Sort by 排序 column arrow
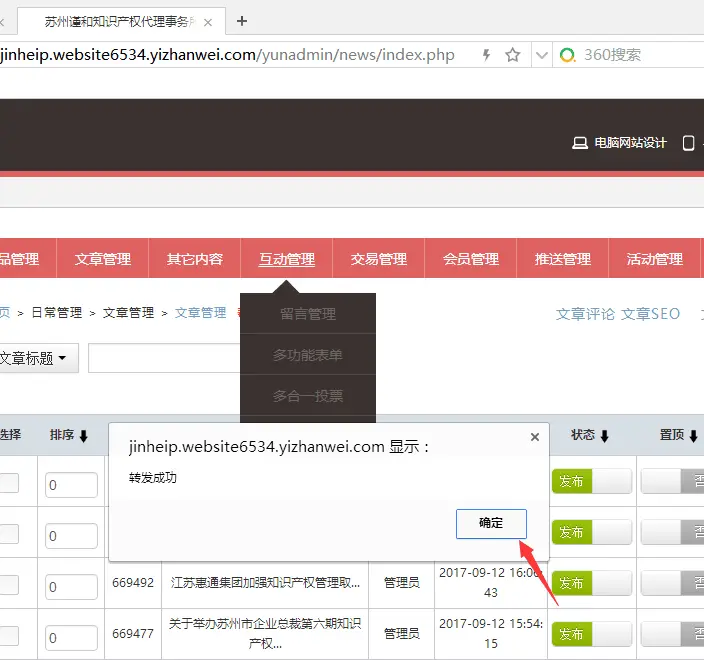Image resolution: width=704 pixels, height=660 pixels. [x=84, y=436]
